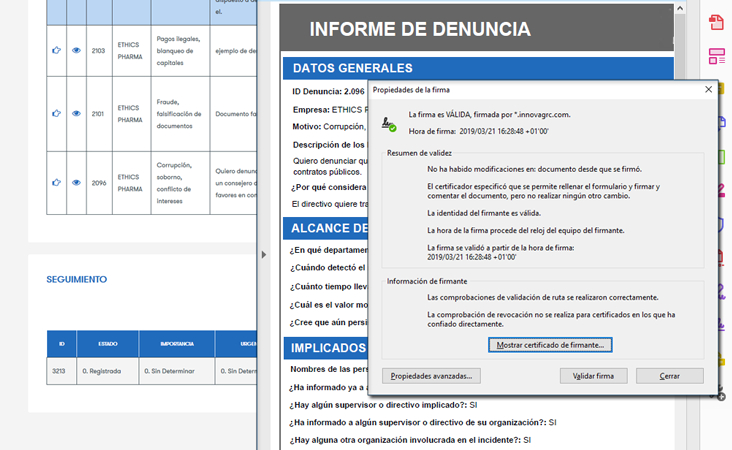Open the Export PDF tool in right sidebar
Image resolution: width=732 pixels, height=450 pixels.
[x=716, y=22]
